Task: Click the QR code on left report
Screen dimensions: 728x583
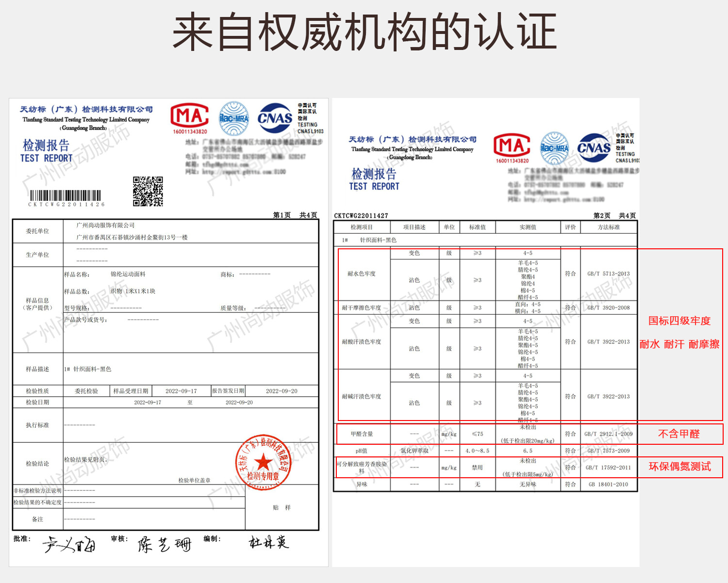Action: tap(148, 191)
